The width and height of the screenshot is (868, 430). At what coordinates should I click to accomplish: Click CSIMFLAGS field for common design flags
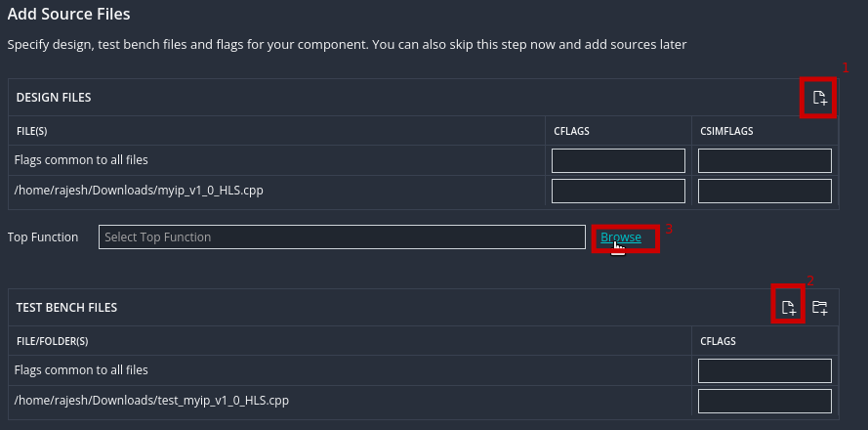coord(765,160)
